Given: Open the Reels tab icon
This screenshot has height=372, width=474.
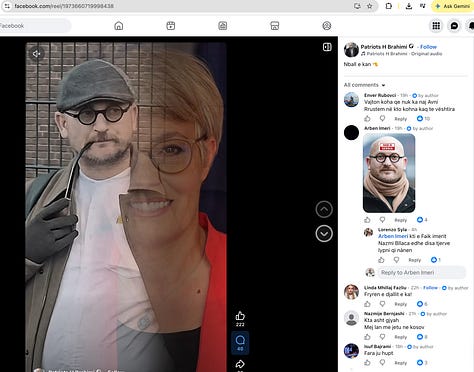Looking at the screenshot, I should 171,26.
